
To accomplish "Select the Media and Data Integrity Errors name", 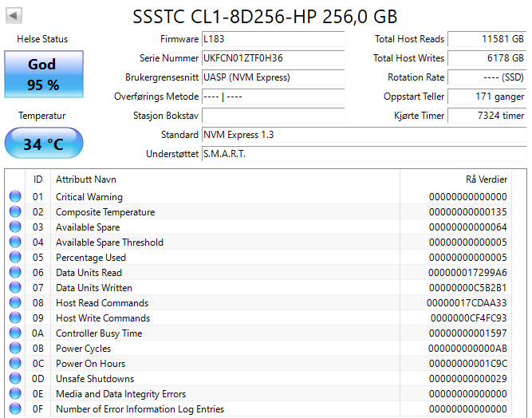I will (120, 394).
